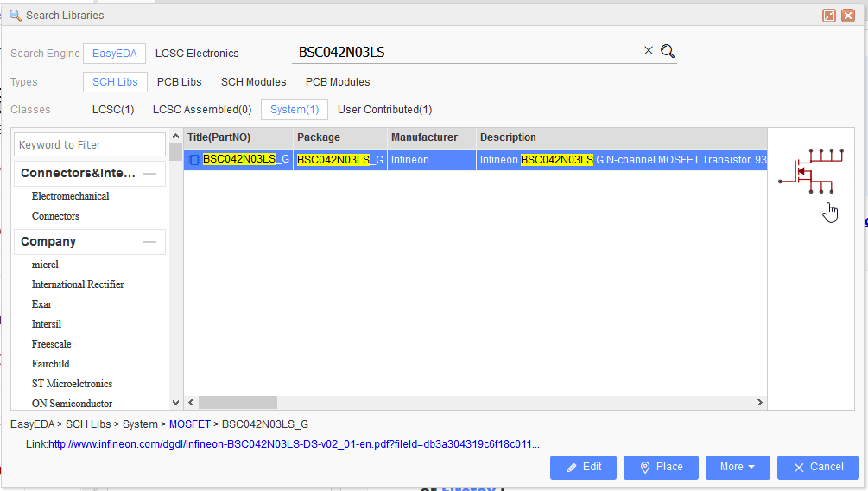The image size is (868, 491).
Task: Select EasyEDA search engine
Action: coord(115,54)
